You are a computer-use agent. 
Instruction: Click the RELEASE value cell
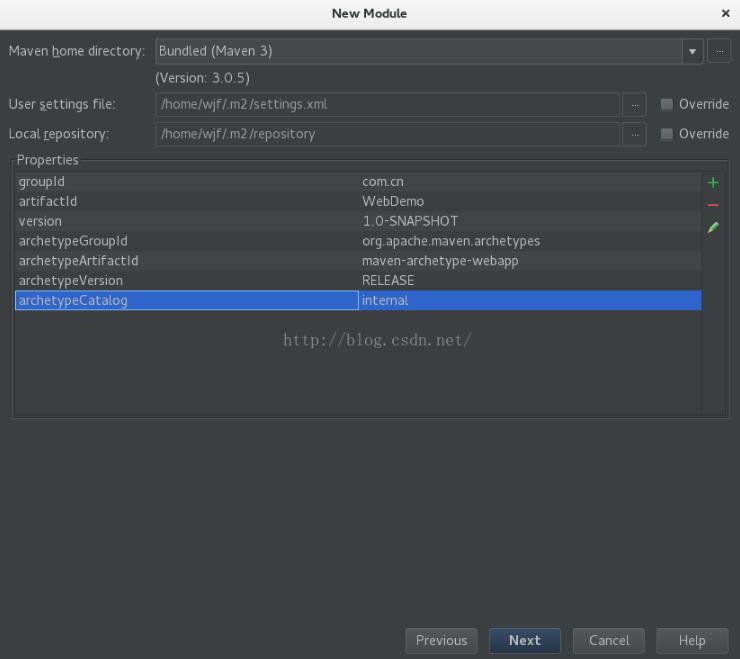530,281
